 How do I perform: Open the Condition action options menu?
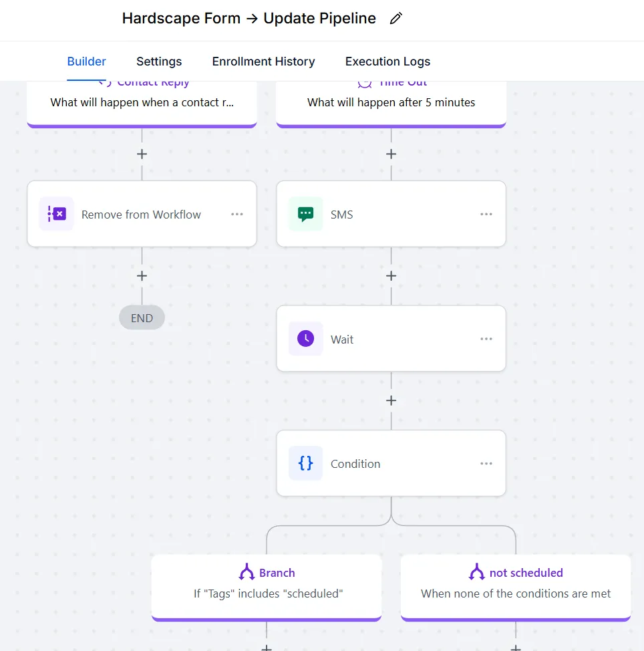[x=486, y=463]
